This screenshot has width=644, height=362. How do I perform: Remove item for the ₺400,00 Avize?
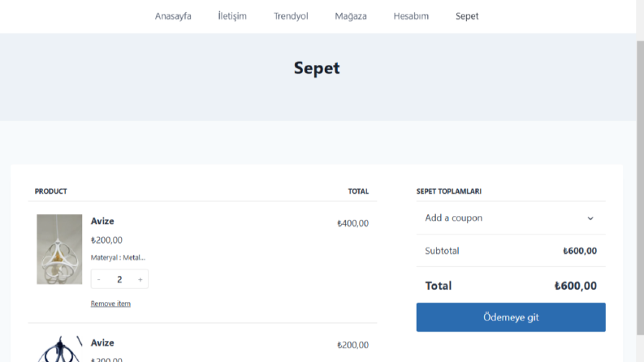click(x=110, y=304)
